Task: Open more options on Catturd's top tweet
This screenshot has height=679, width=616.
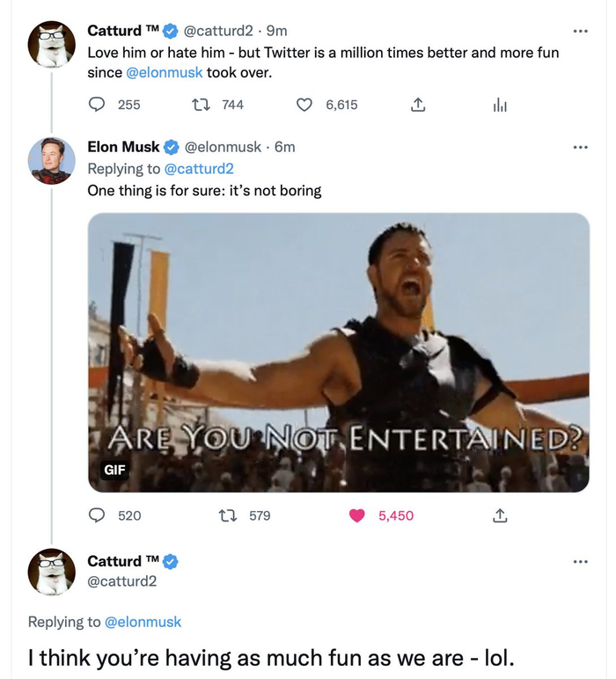Action: tap(578, 32)
